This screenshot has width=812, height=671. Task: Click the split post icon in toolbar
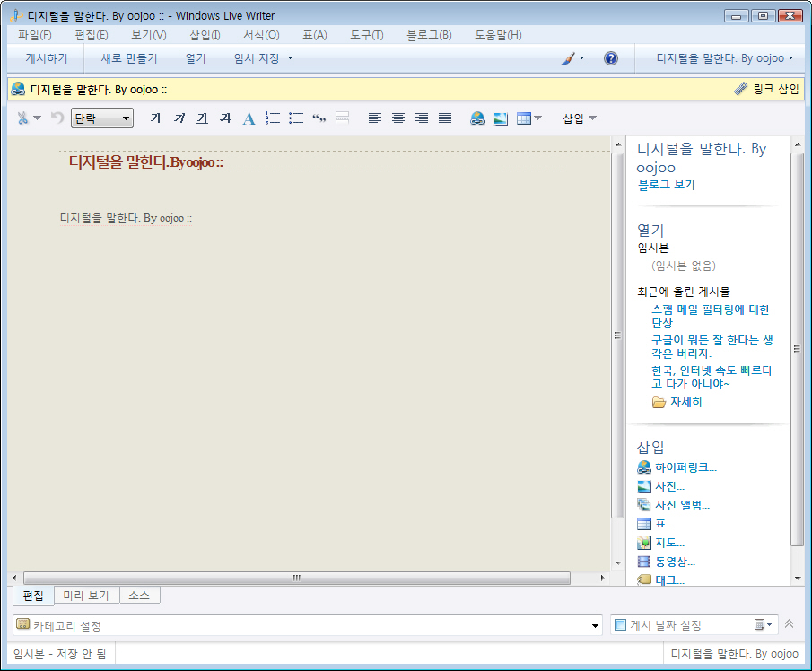[343, 118]
